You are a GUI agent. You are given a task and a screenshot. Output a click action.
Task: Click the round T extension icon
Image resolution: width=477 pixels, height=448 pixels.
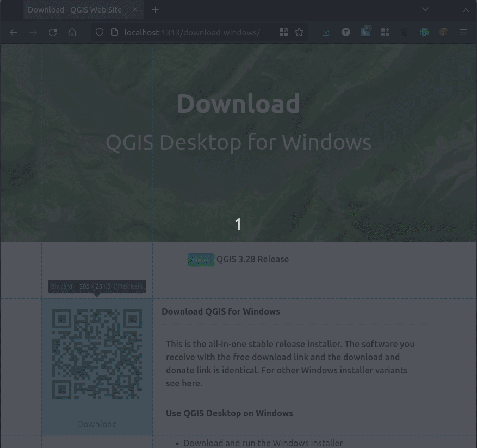[x=346, y=32]
